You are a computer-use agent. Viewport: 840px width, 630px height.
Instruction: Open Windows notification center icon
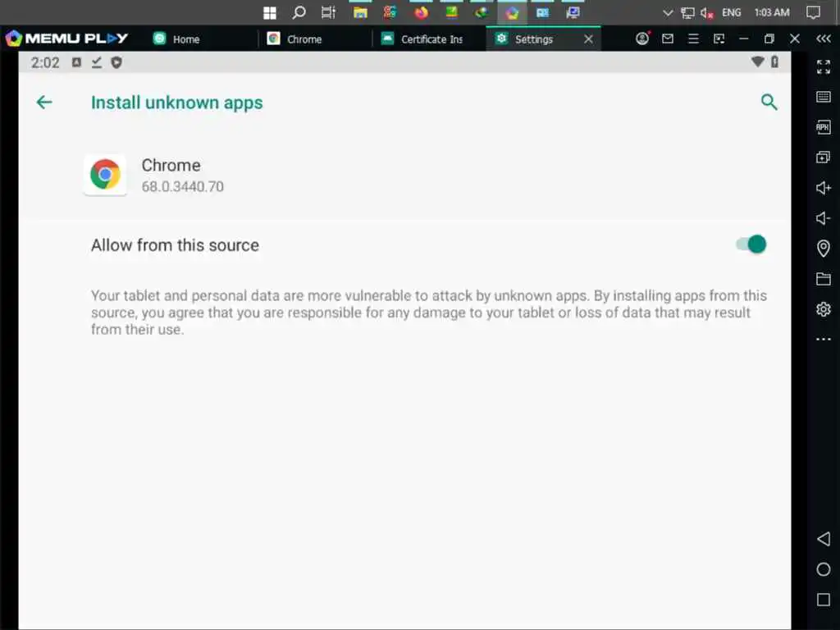[813, 12]
